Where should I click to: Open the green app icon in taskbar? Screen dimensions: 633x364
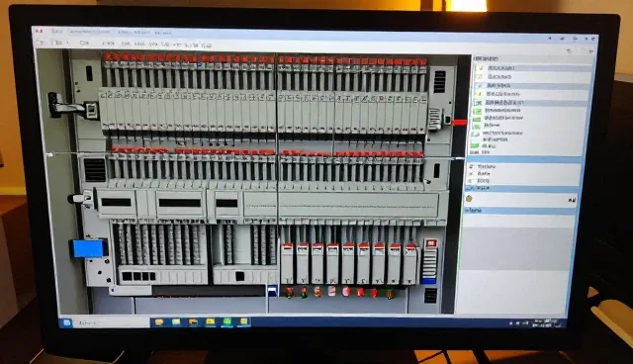(226, 321)
